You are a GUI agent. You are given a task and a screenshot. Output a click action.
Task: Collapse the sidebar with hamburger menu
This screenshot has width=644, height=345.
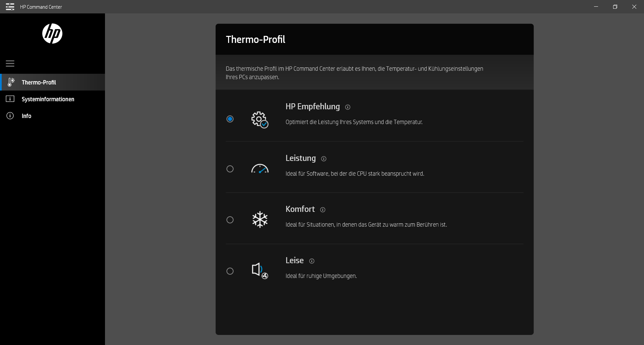[10, 63]
